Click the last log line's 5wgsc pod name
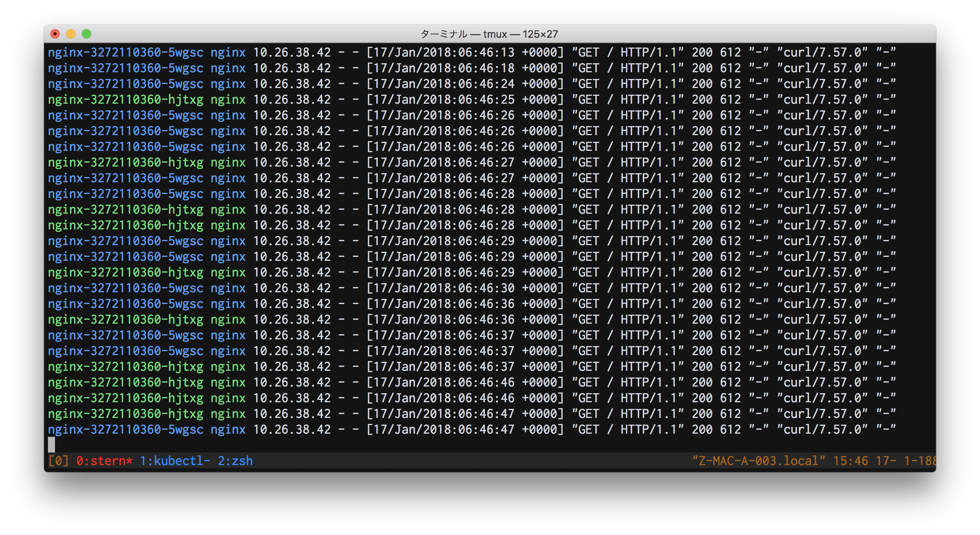The image size is (980, 535). tap(126, 429)
